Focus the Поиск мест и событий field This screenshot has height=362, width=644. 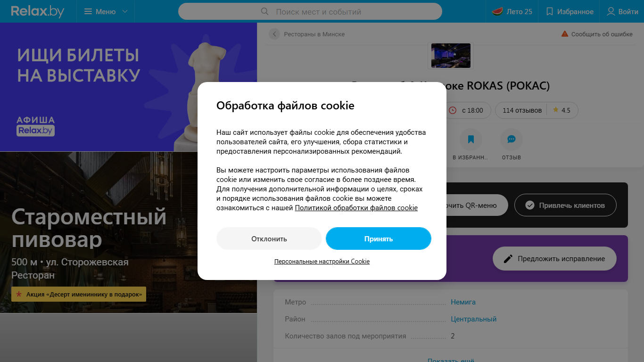pyautogui.click(x=310, y=11)
